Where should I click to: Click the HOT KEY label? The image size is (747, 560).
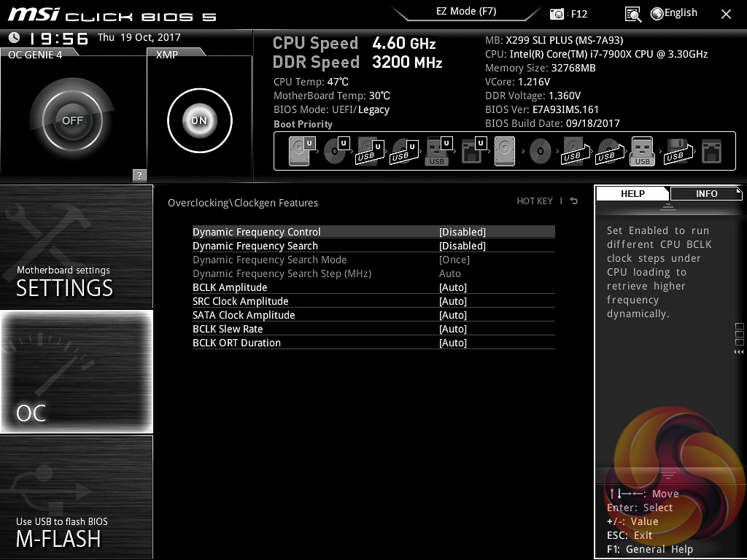pyautogui.click(x=535, y=201)
